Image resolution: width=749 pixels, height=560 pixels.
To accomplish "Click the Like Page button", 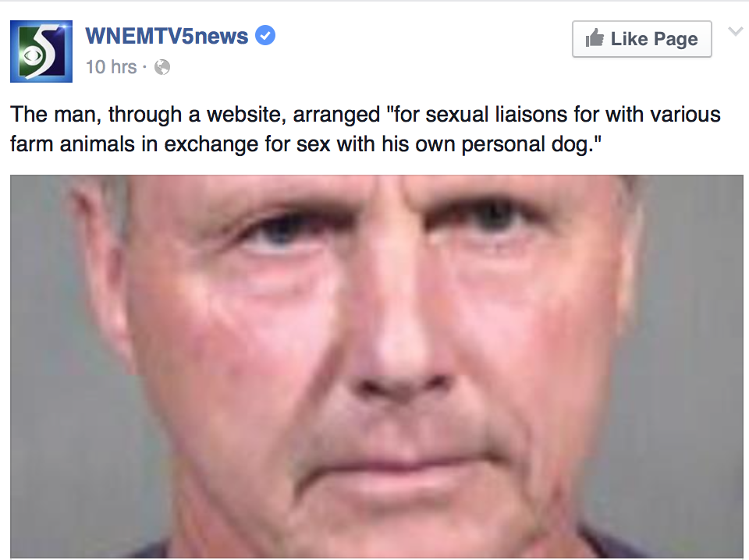I will [x=642, y=39].
